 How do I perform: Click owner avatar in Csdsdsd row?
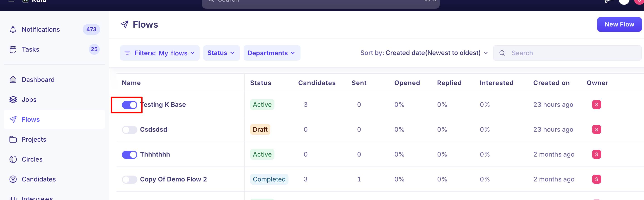pyautogui.click(x=596, y=130)
